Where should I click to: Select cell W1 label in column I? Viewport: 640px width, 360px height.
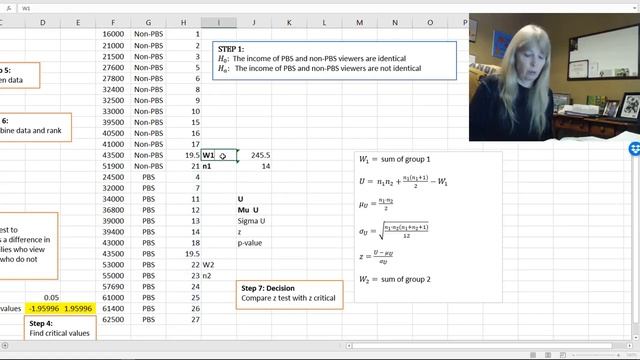click(x=219, y=155)
